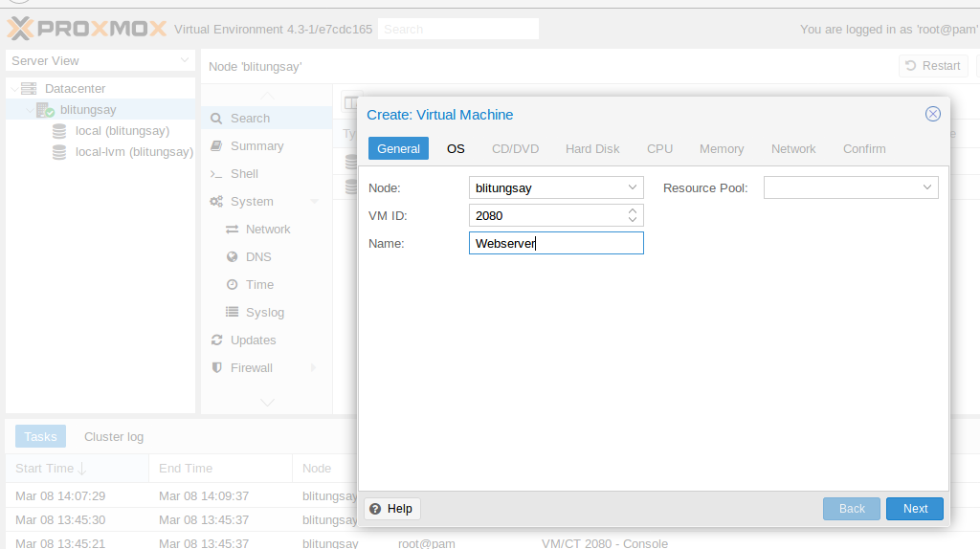
Task: Click the local-lvm (blitungsay) storage icon
Action: pos(59,152)
